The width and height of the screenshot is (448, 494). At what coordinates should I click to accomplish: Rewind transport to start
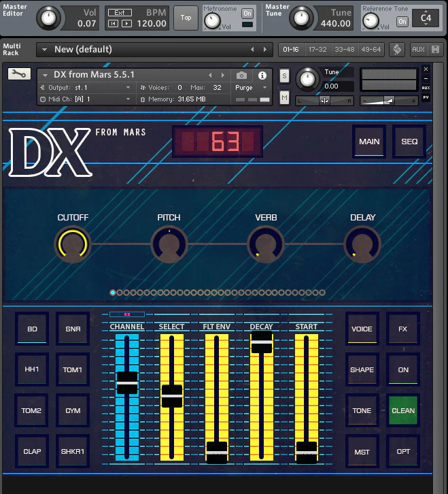coord(113,23)
